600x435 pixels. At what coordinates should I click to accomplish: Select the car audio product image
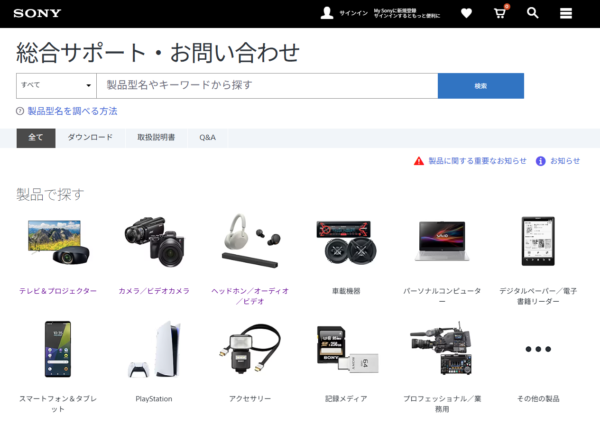pyautogui.click(x=347, y=242)
